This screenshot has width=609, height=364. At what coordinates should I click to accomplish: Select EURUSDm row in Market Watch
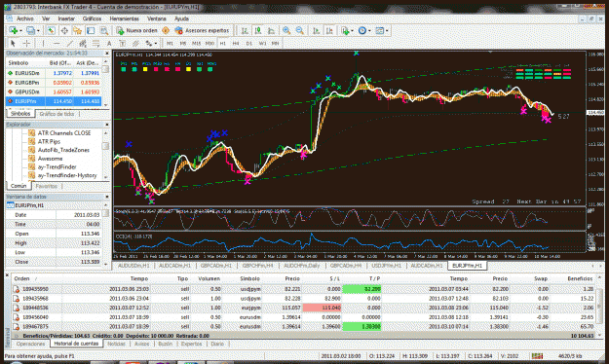[x=54, y=73]
